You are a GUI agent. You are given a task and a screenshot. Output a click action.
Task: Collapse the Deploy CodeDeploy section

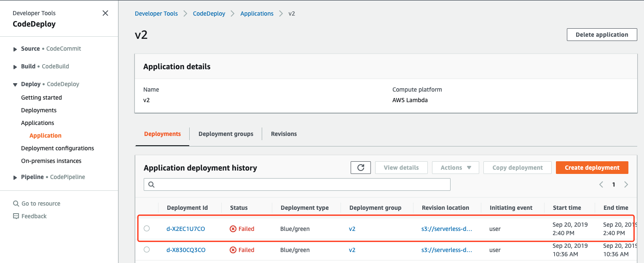point(16,84)
